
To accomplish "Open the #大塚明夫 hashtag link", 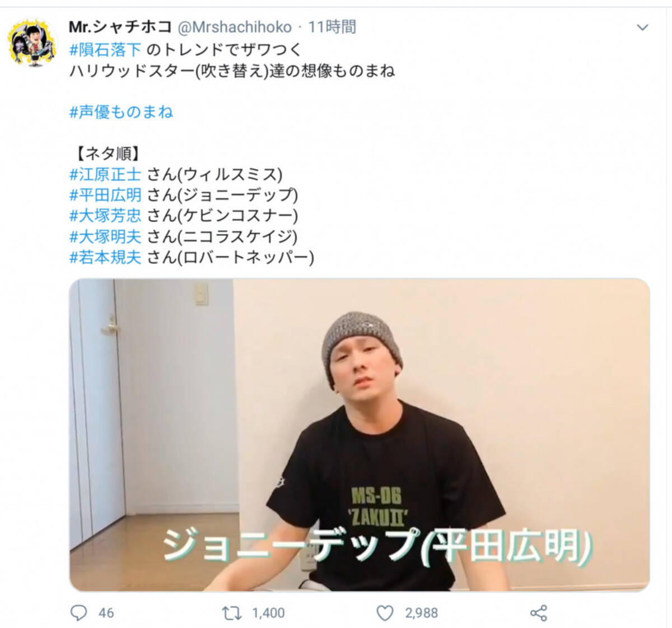I will 105,236.
